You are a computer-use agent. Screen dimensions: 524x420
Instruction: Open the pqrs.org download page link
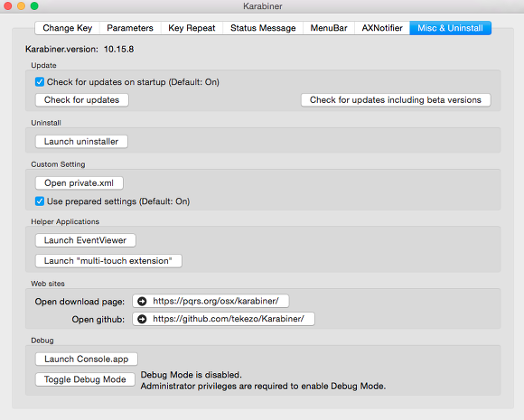point(211,301)
